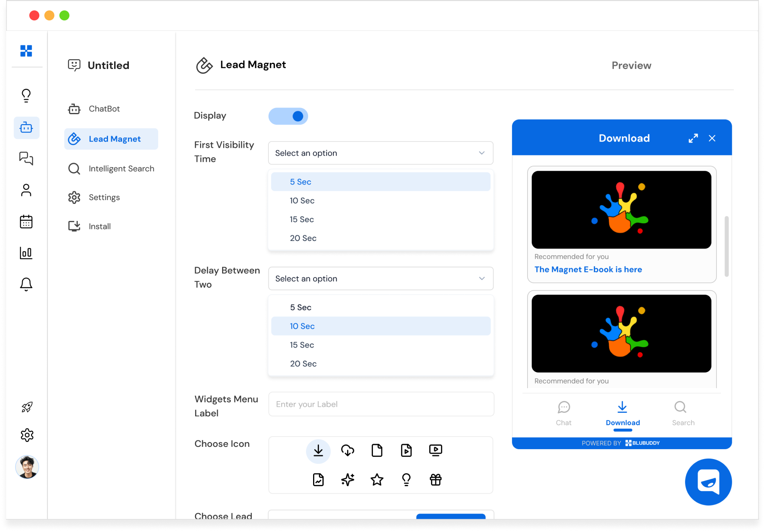Click the Widgets Menu Label input field
Viewport: 765px width, 532px height.
[379, 404]
